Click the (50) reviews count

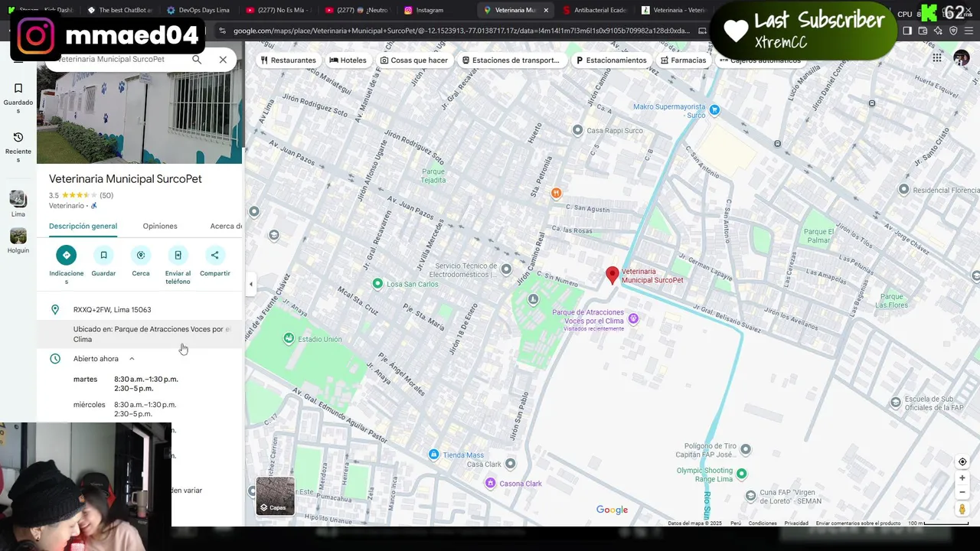(106, 196)
